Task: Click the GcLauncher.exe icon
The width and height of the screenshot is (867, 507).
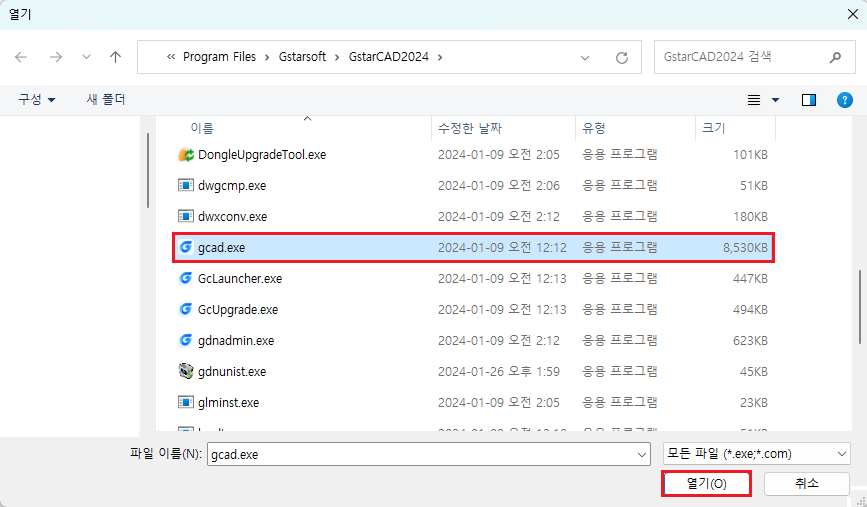Action: (x=186, y=278)
